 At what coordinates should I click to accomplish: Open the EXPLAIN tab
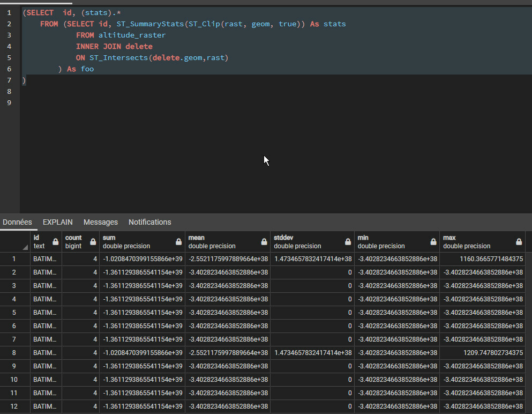(x=57, y=222)
